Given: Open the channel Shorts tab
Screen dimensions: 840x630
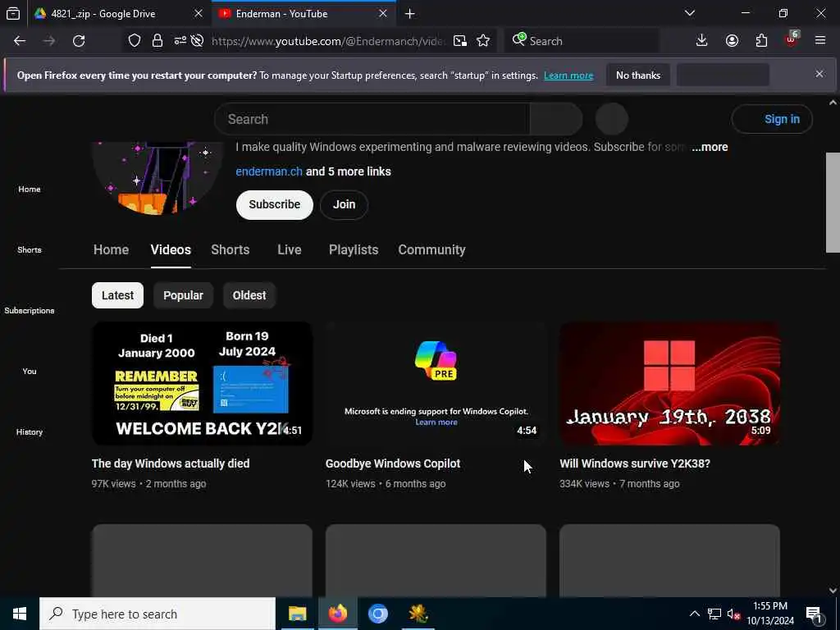Looking at the screenshot, I should (x=231, y=249).
